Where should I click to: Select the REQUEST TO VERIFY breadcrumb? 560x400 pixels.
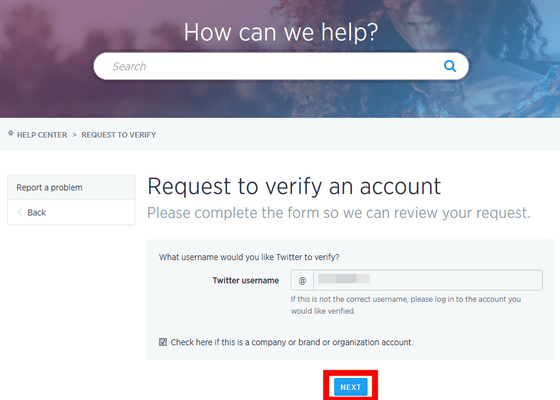119,135
